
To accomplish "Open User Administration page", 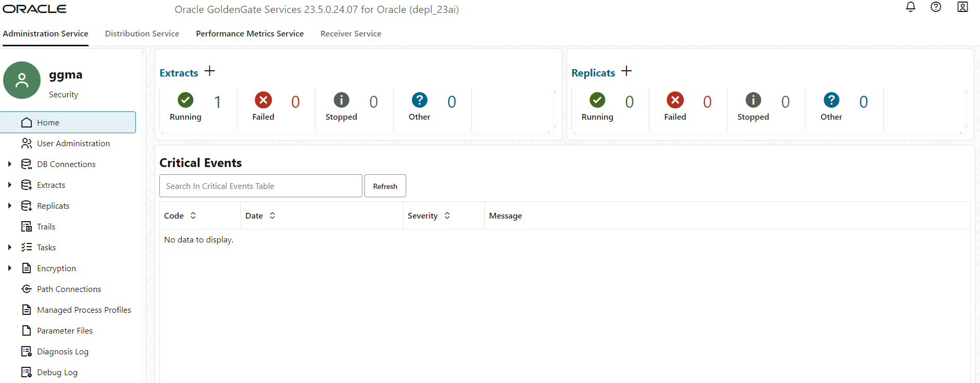I will [x=73, y=143].
